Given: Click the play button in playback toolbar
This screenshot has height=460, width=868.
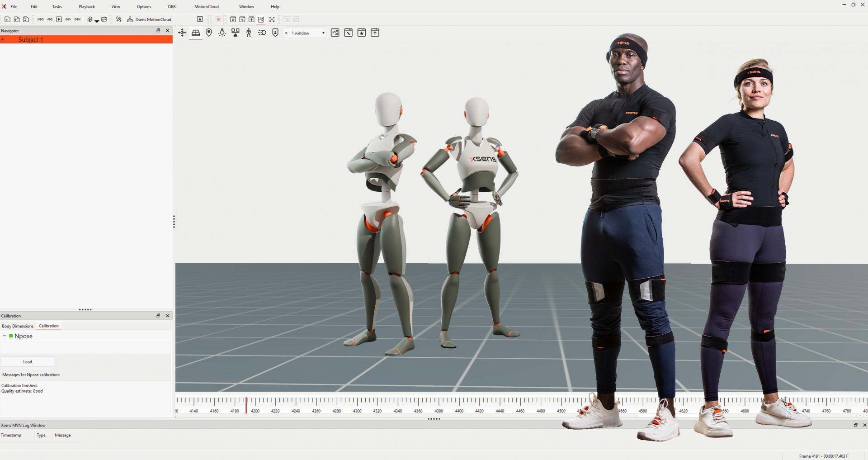Looking at the screenshot, I should click(x=59, y=19).
